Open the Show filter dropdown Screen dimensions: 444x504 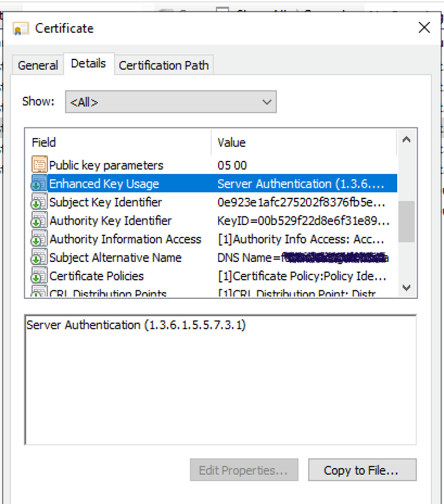click(170, 102)
